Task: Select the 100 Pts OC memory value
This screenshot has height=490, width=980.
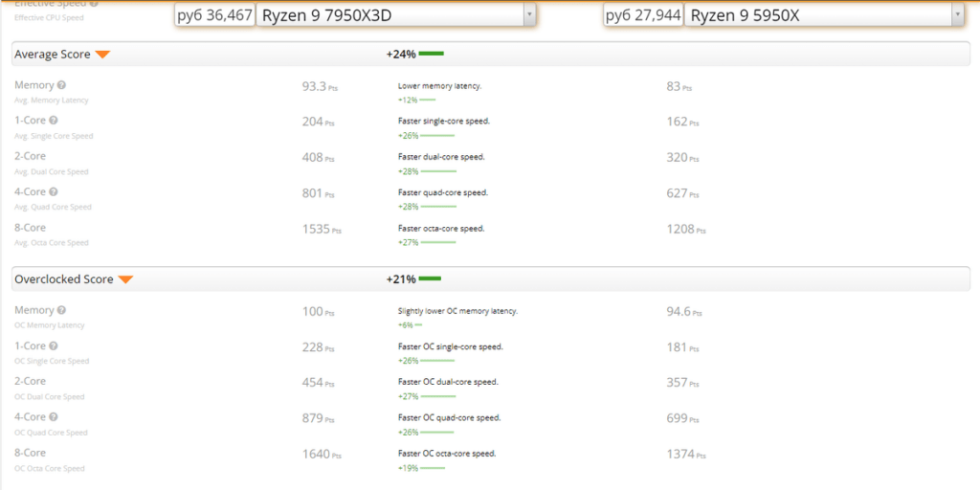Action: coord(318,312)
